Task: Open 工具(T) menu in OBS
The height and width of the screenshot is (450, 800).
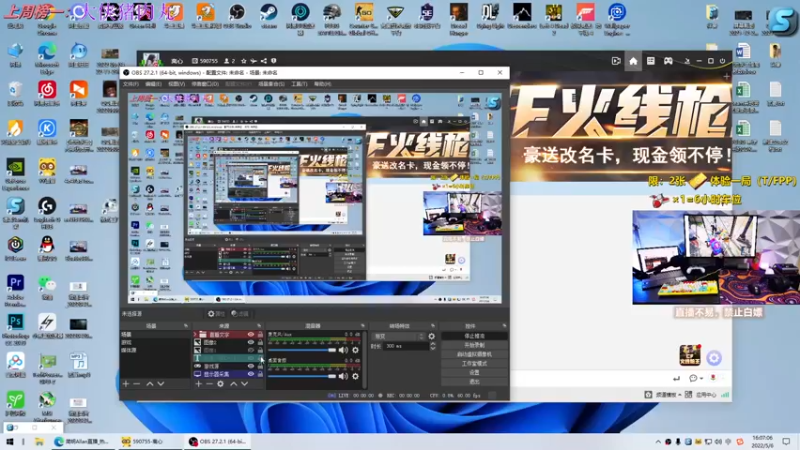Action: (299, 84)
